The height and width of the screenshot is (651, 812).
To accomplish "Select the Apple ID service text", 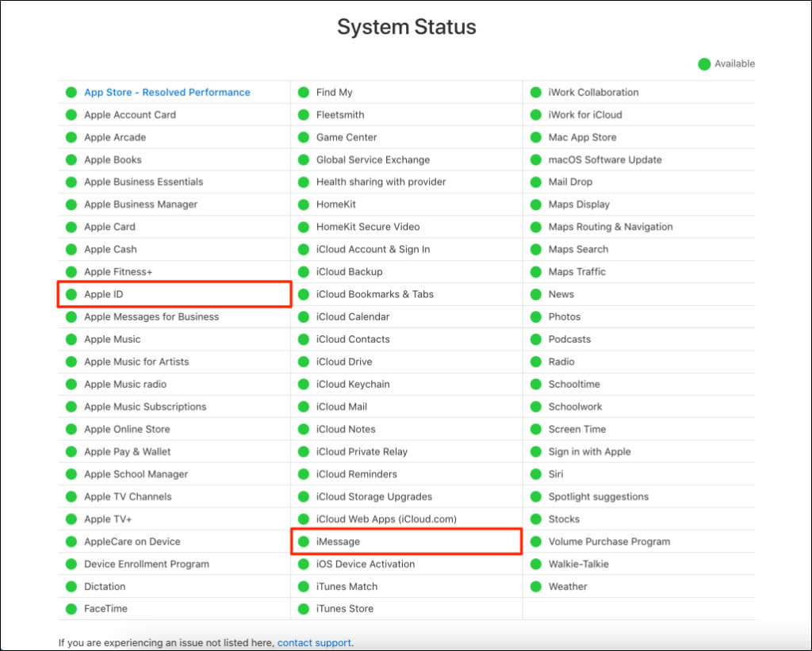I will (x=104, y=294).
